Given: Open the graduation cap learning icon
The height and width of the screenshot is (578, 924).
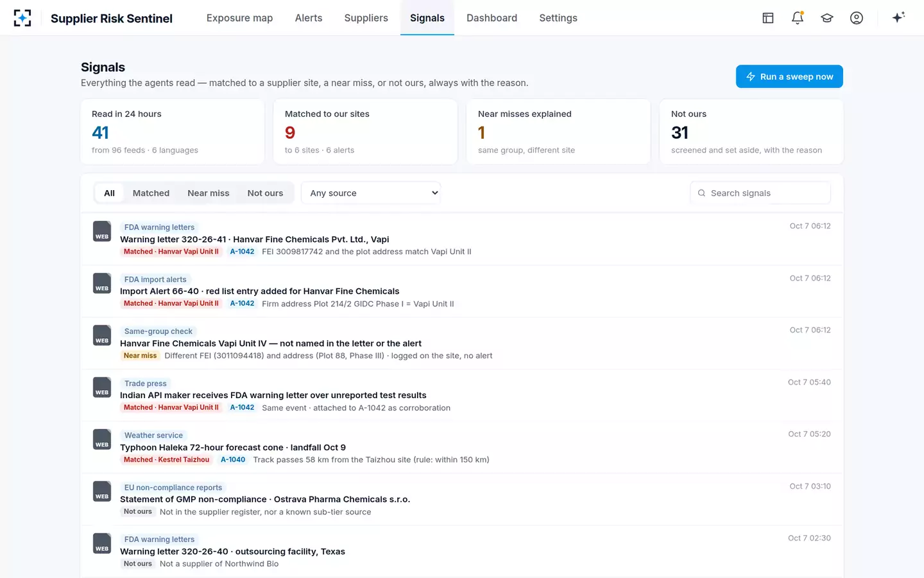Looking at the screenshot, I should tap(827, 18).
